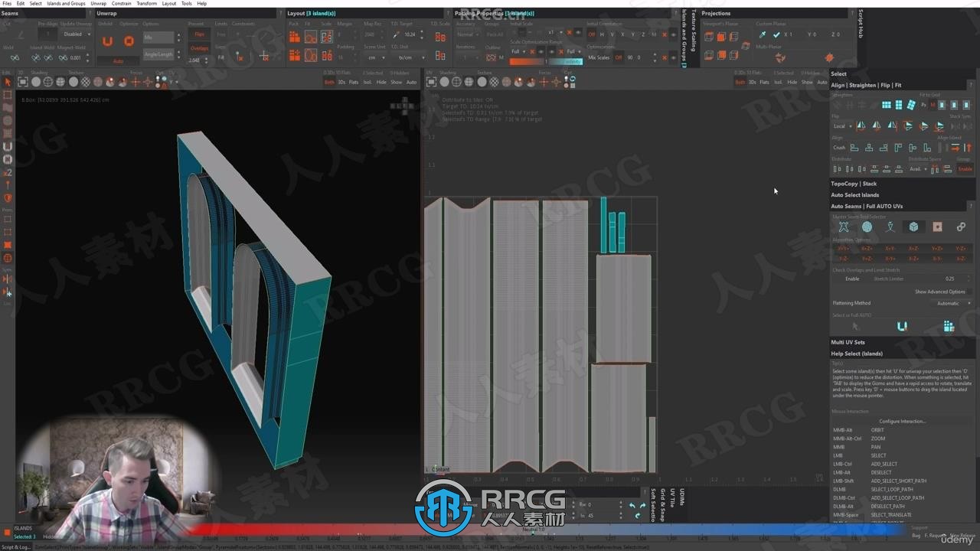980x551 pixels.
Task: Click Crush button in Align section
Action: pos(839,148)
